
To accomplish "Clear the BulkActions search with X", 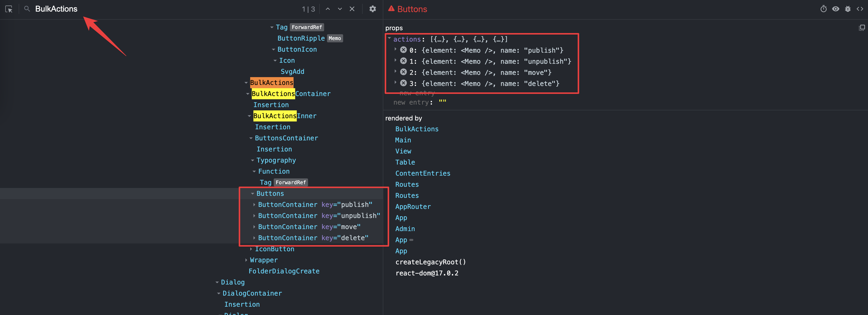I will pyautogui.click(x=352, y=9).
